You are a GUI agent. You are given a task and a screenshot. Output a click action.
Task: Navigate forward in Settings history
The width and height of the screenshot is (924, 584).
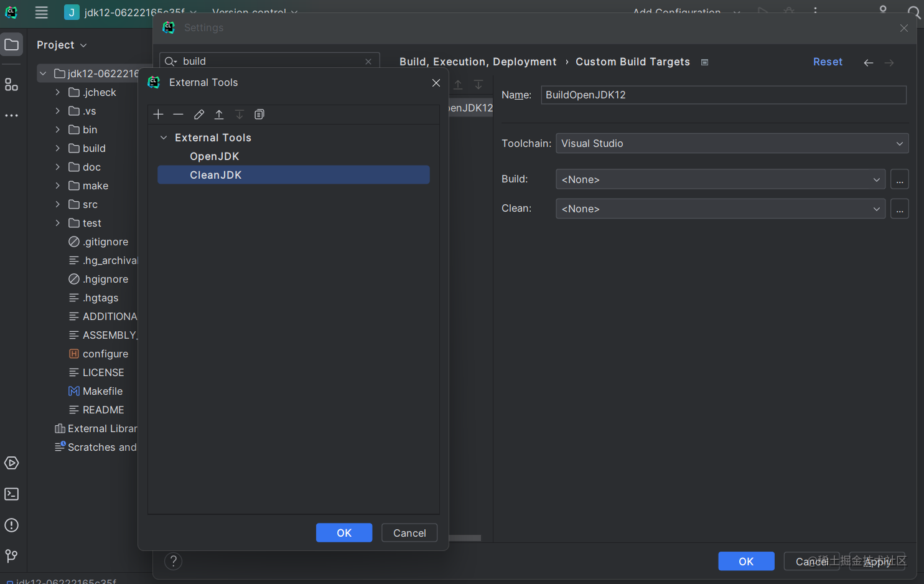point(889,62)
